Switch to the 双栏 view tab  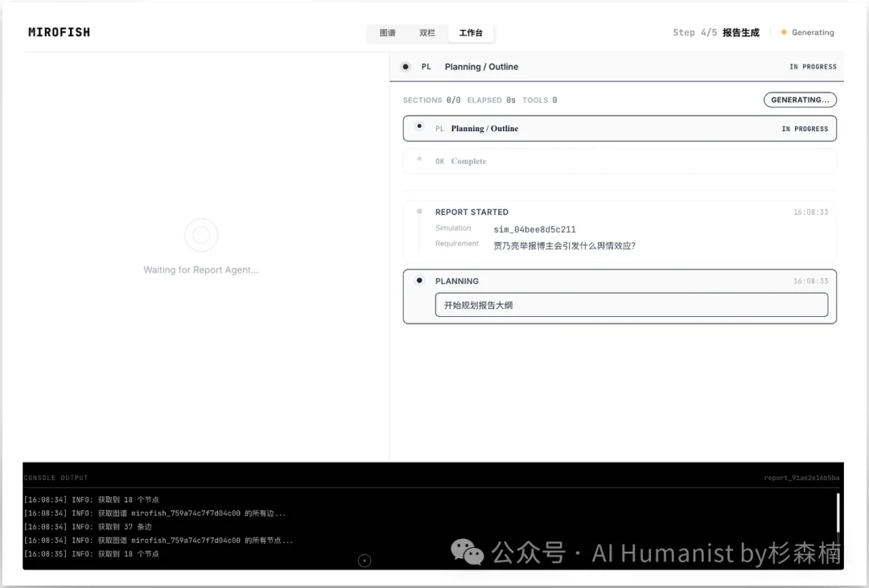coord(427,33)
